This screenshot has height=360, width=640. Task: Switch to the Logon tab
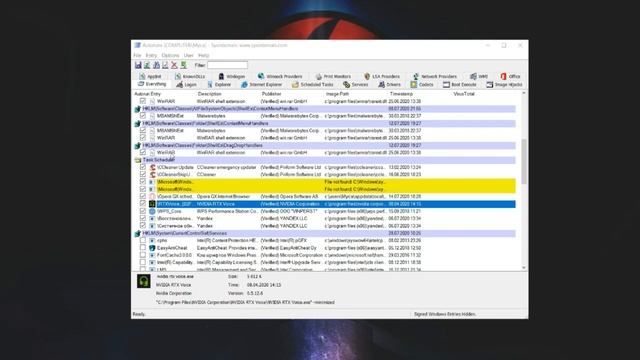point(187,84)
